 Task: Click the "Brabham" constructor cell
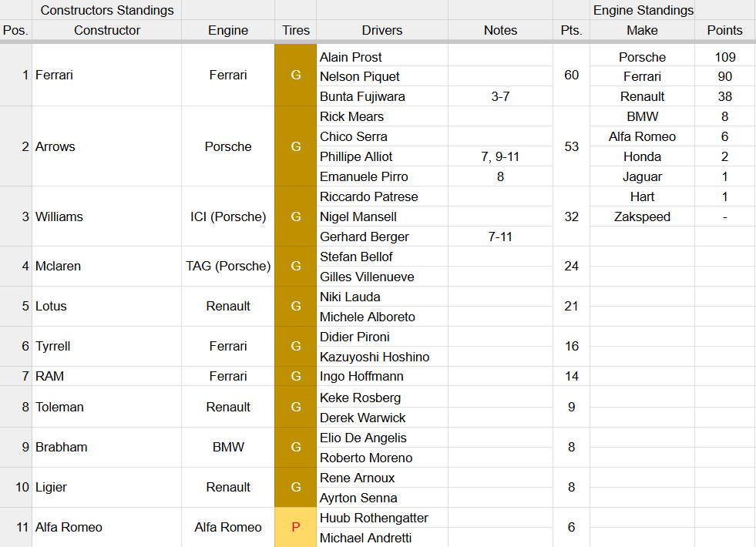(107, 447)
